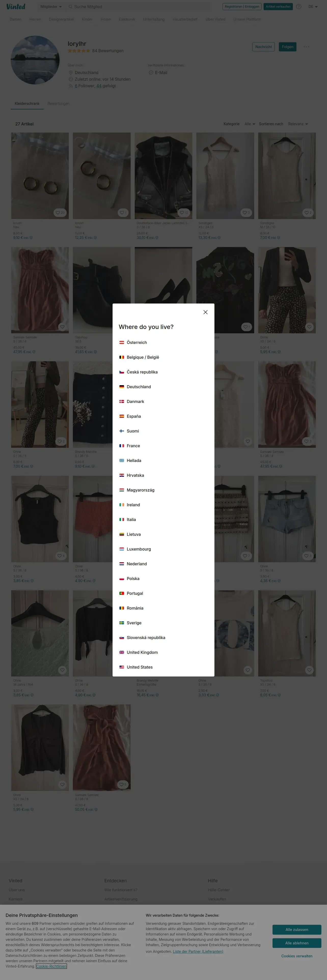Open the DE language dropdown
327x980 pixels.
(x=313, y=6)
